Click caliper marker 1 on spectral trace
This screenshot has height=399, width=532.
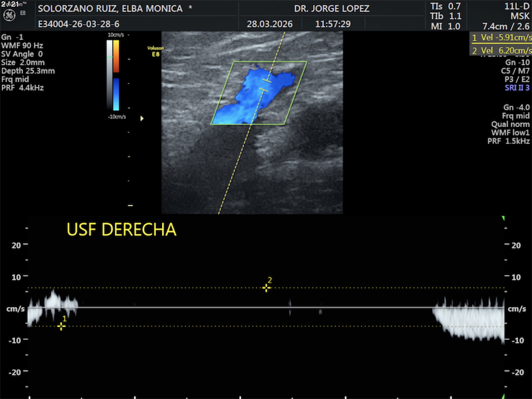coord(61,326)
